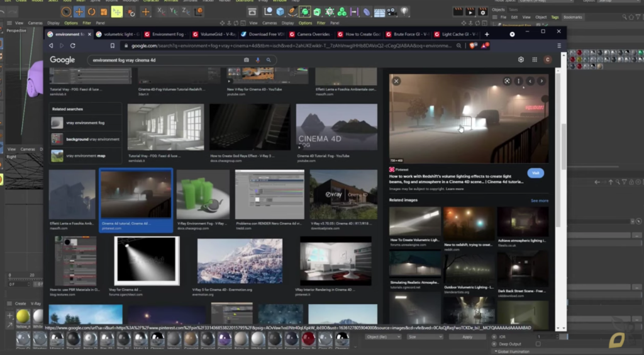This screenshot has width=644, height=355.
Task: Open Cameras menu of Perspective viewport
Action: pos(35,23)
